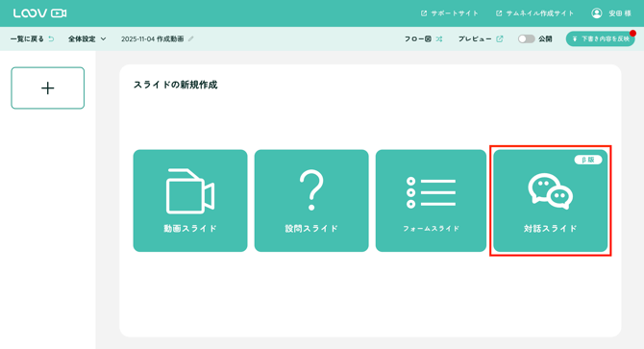
Task: Open the サムネイル作成サイト link
Action: coord(534,13)
